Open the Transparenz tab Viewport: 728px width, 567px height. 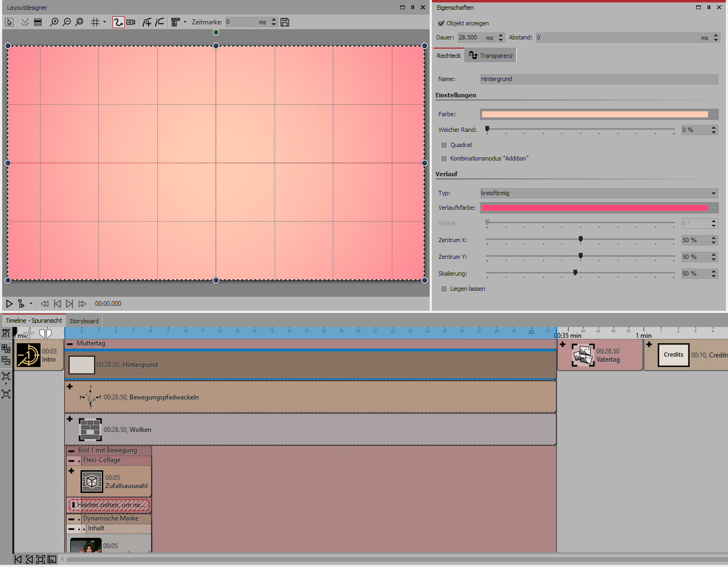tap(491, 56)
